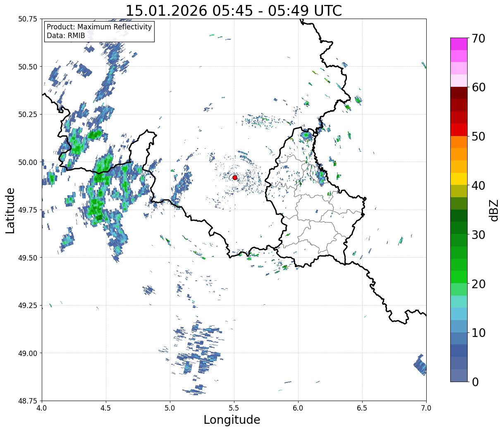504x430 pixels.
Task: Click the latitude tick label 50.25
Action: tap(28, 115)
